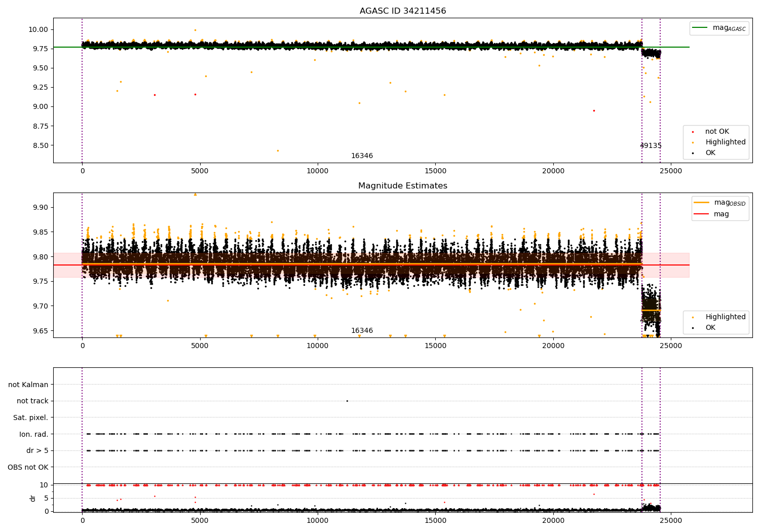Screen dimensions: 760x532
Task: Click the middle plot's 'Highlighted' legend entry
Action: click(726, 317)
